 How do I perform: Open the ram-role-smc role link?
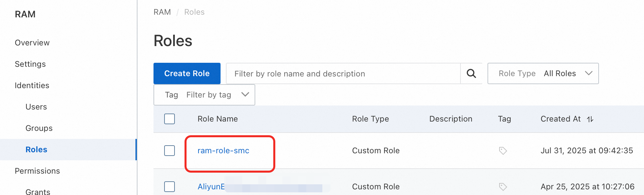[x=223, y=151]
